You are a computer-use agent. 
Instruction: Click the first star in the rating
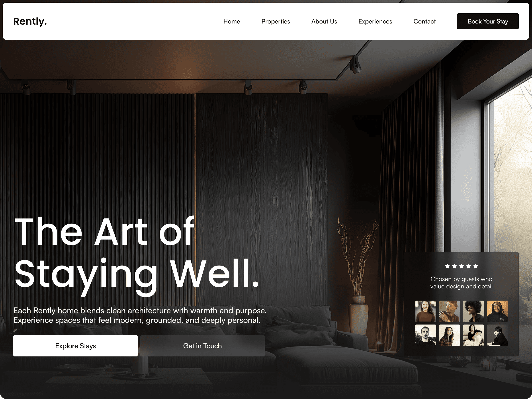(447, 266)
